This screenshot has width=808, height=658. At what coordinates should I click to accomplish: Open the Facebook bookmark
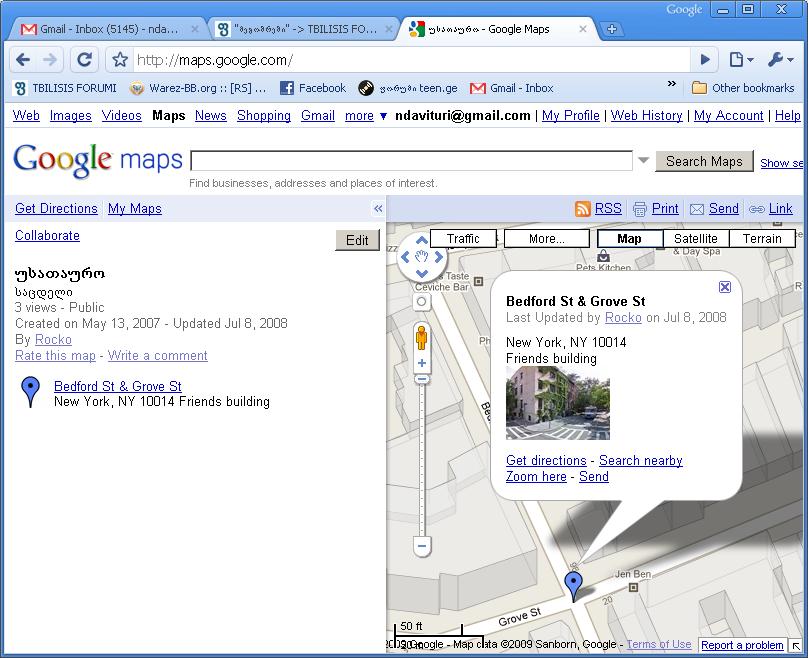click(x=313, y=88)
